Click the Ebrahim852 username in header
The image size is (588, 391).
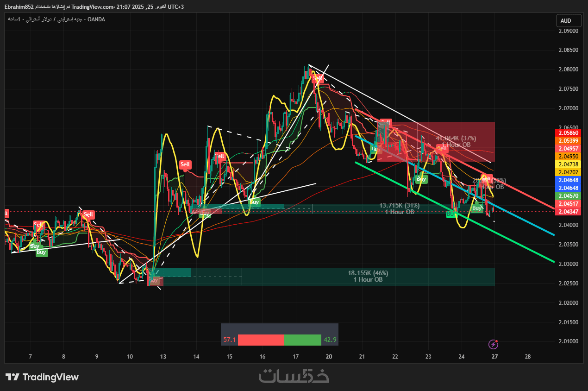coord(19,6)
